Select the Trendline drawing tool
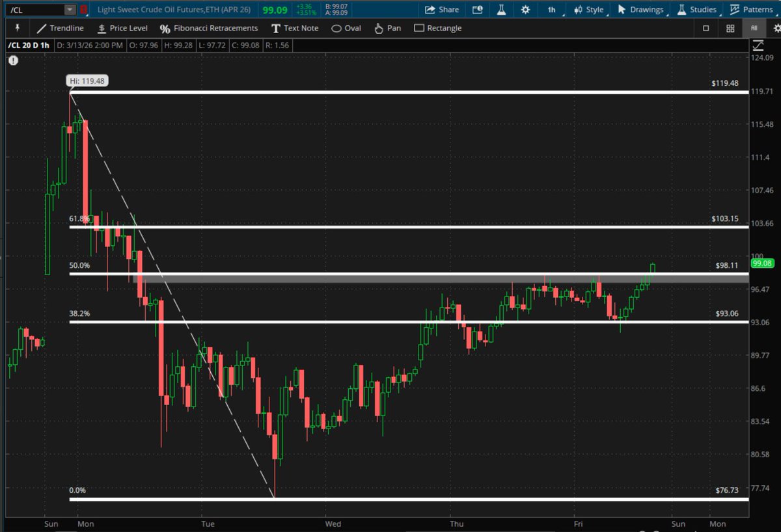This screenshot has width=781, height=532. (60, 28)
